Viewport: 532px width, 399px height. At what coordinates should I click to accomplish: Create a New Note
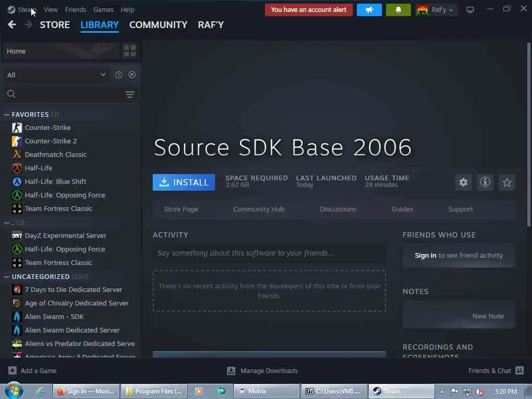pos(488,316)
